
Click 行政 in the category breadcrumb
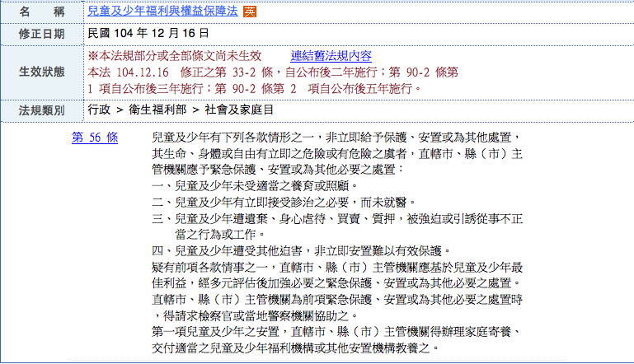99,110
